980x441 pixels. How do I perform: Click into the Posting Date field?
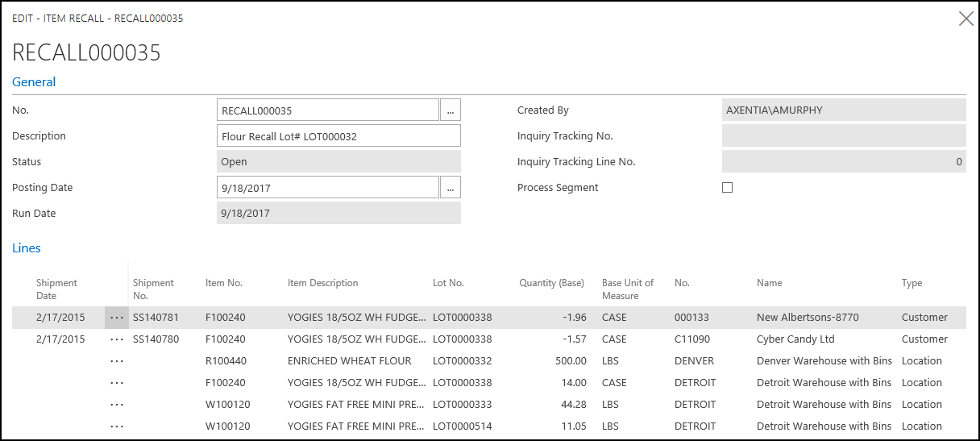[328, 188]
